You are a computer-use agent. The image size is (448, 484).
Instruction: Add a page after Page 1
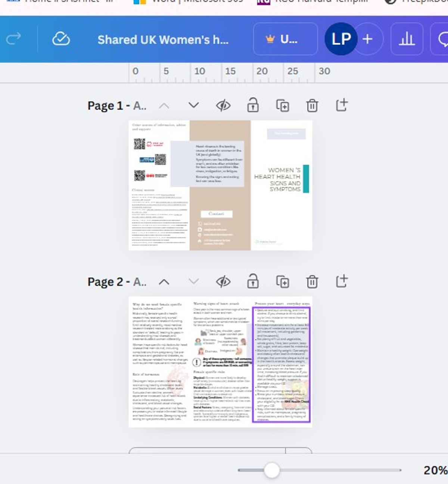point(342,105)
